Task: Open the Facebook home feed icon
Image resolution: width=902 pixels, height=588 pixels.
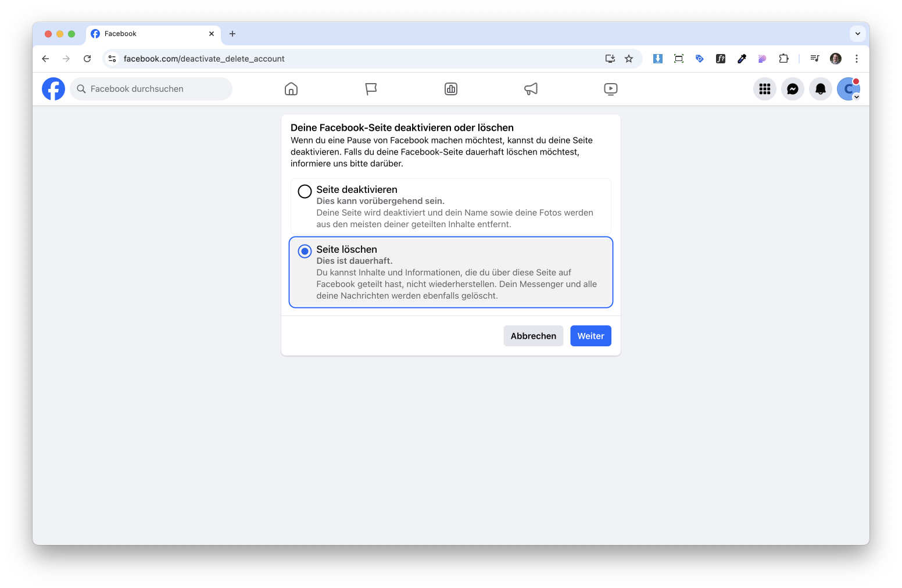Action: click(x=291, y=89)
